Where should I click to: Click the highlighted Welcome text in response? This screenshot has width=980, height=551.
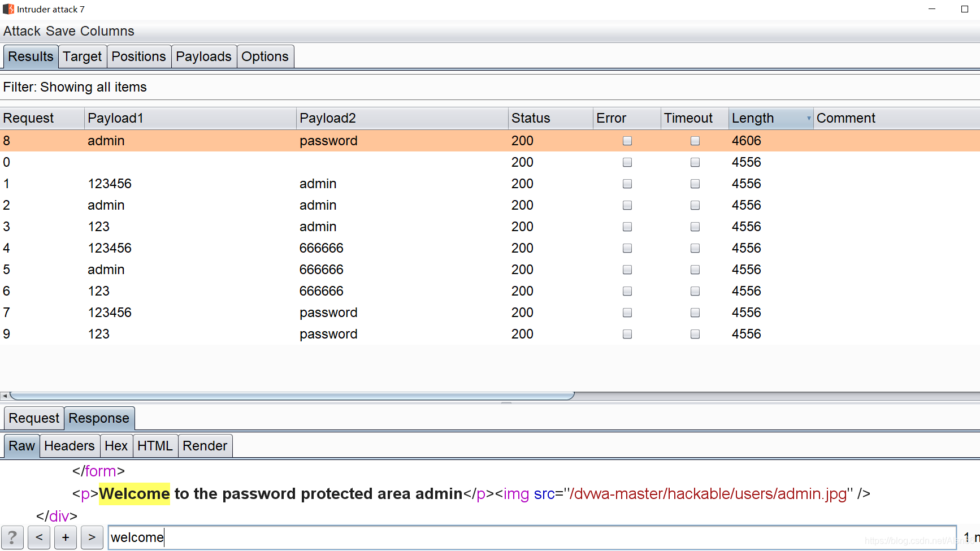click(135, 494)
